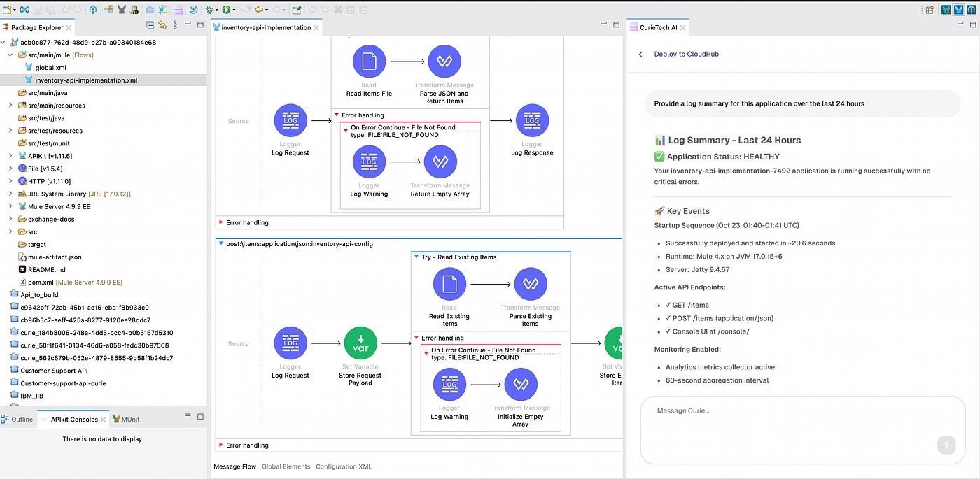
Task: Select Log Warning logger in upper flow
Action: click(369, 162)
